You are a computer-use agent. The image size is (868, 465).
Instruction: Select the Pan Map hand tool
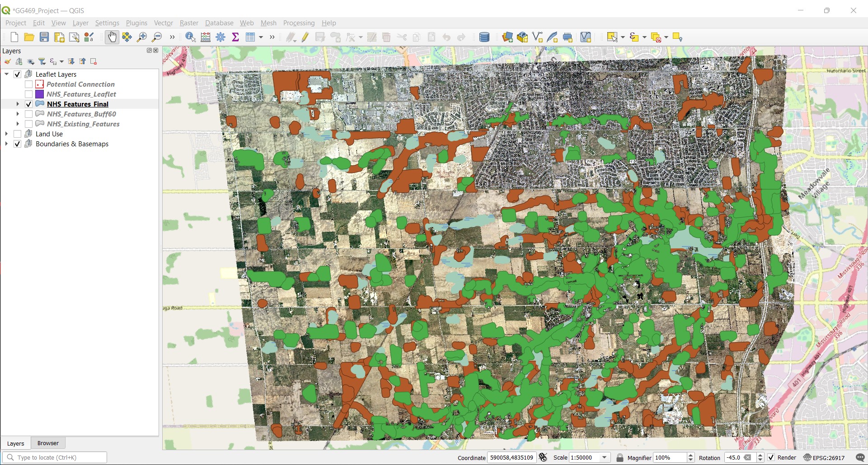click(112, 37)
